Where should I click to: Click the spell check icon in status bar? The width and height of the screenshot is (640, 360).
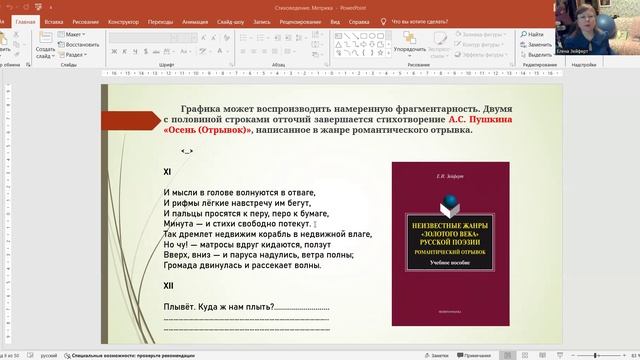tap(30, 356)
